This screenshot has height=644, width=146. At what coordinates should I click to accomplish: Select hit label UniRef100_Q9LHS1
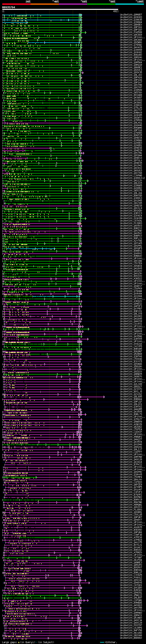point(131,123)
